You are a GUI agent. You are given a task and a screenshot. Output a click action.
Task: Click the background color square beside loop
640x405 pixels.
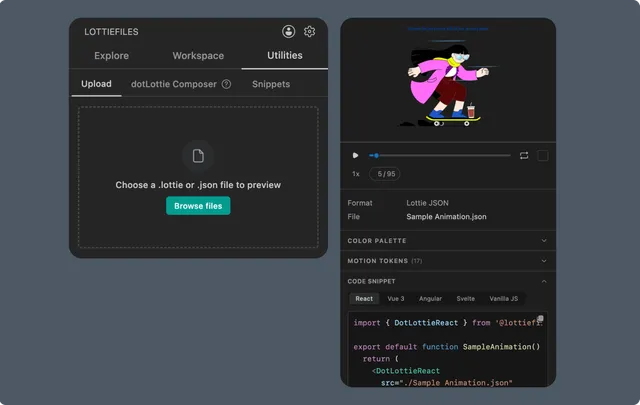(542, 156)
